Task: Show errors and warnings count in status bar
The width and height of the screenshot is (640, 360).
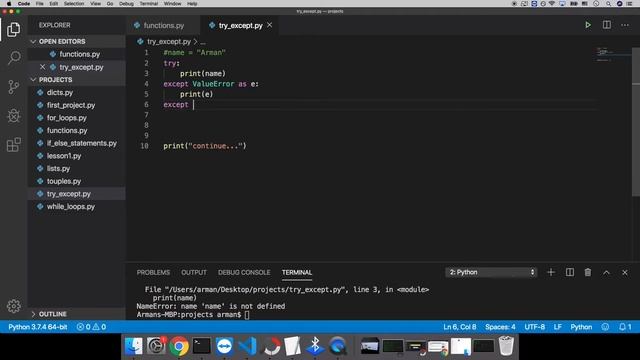Action: click(91, 327)
